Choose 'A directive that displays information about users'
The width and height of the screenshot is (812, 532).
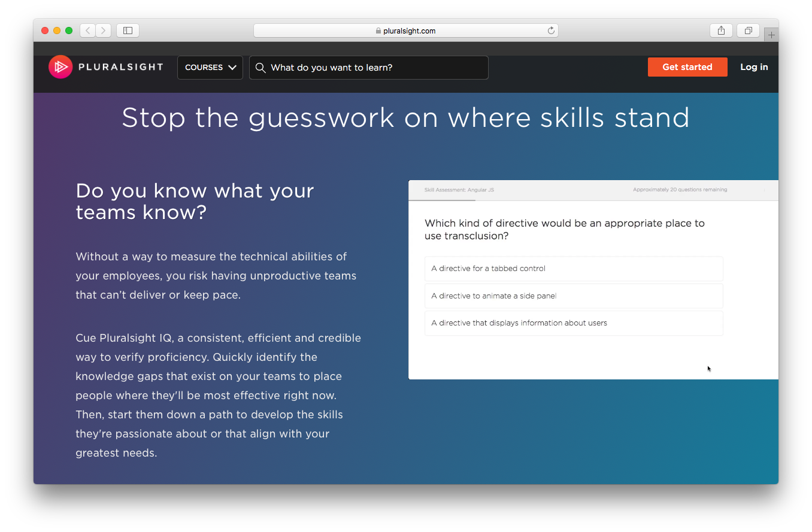click(x=574, y=323)
